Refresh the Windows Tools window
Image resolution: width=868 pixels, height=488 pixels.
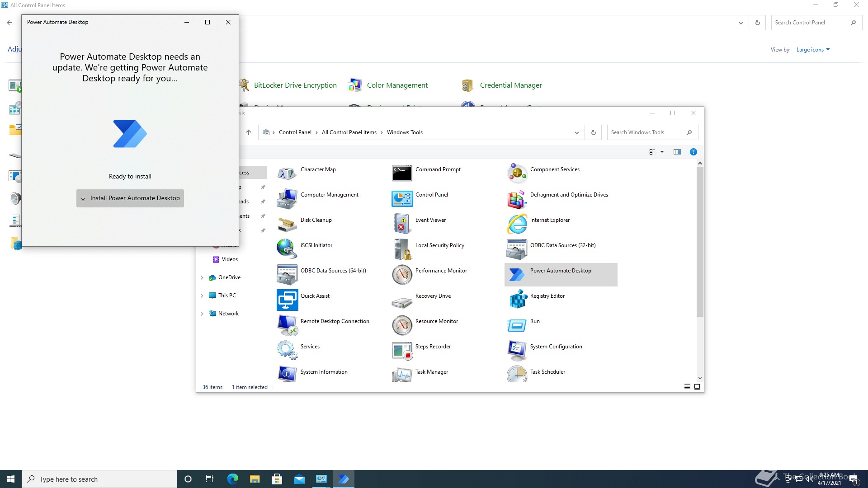[593, 132]
